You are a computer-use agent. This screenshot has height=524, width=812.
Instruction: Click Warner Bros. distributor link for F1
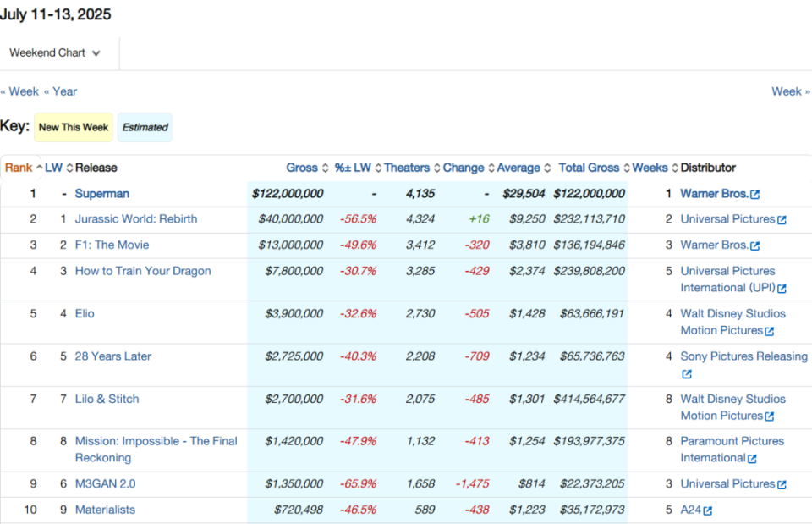point(714,245)
